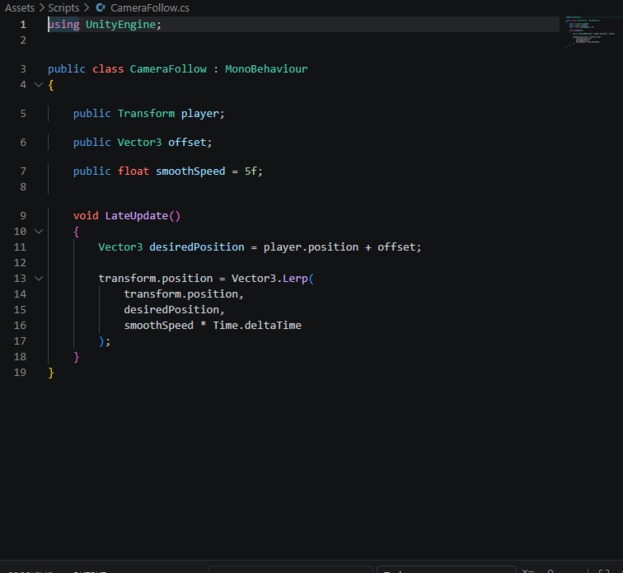Click 'transform.position' on line 13

tap(155, 278)
